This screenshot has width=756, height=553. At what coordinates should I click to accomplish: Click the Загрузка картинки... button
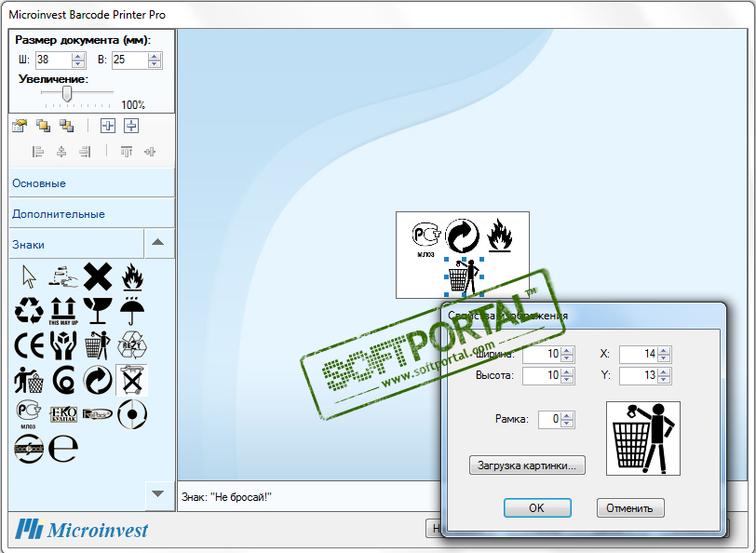click(527, 465)
